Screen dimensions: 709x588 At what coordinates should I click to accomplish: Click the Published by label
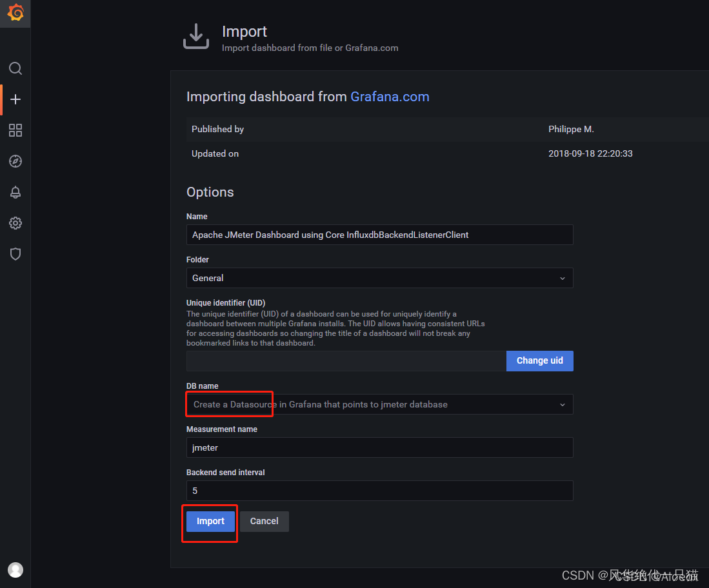217,129
